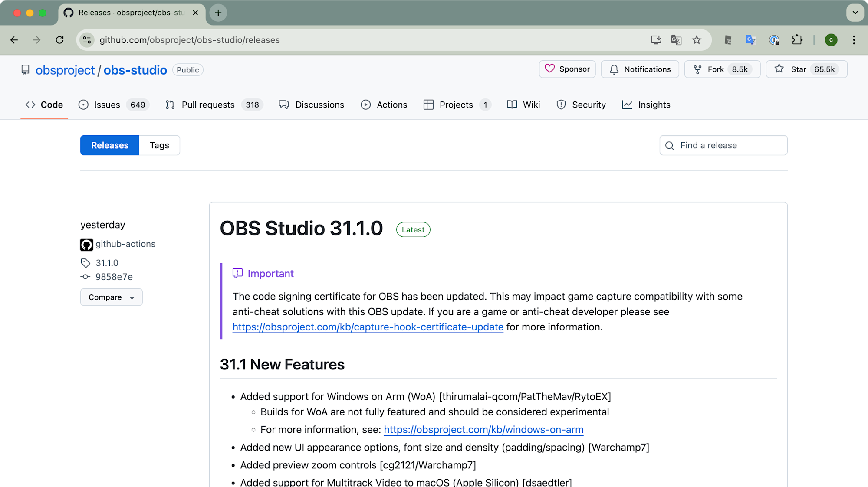
Task: Bookmark this page with the star icon
Action: [697, 40]
